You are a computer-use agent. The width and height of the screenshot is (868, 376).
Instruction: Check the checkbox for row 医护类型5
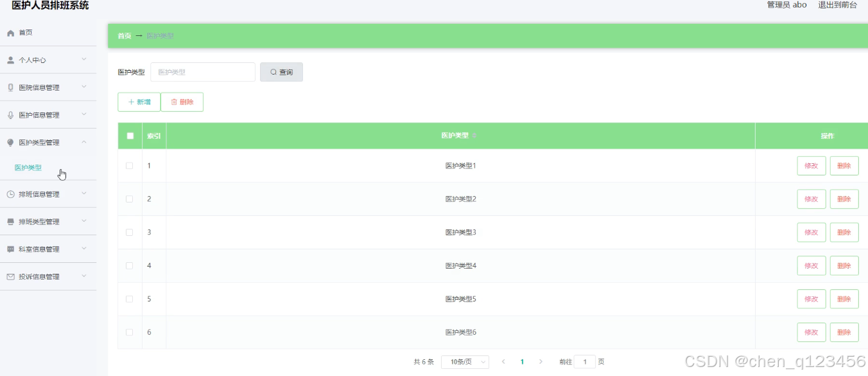click(x=129, y=299)
